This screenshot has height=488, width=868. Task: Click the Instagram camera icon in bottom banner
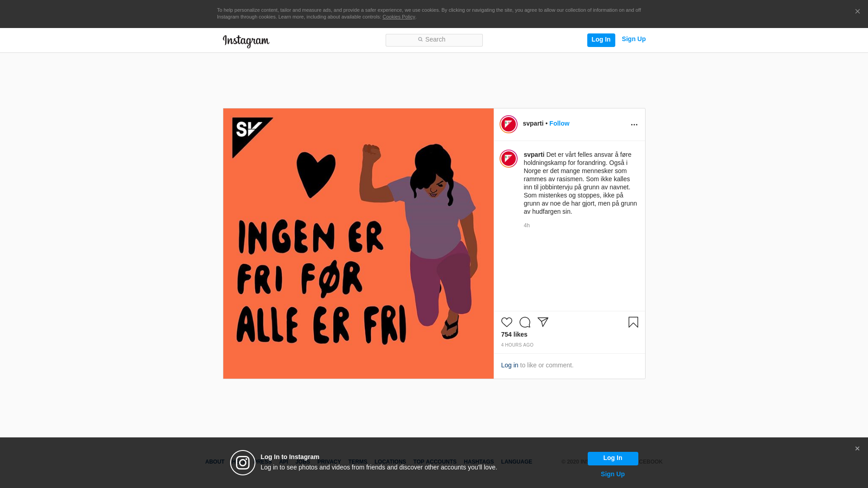point(243,463)
